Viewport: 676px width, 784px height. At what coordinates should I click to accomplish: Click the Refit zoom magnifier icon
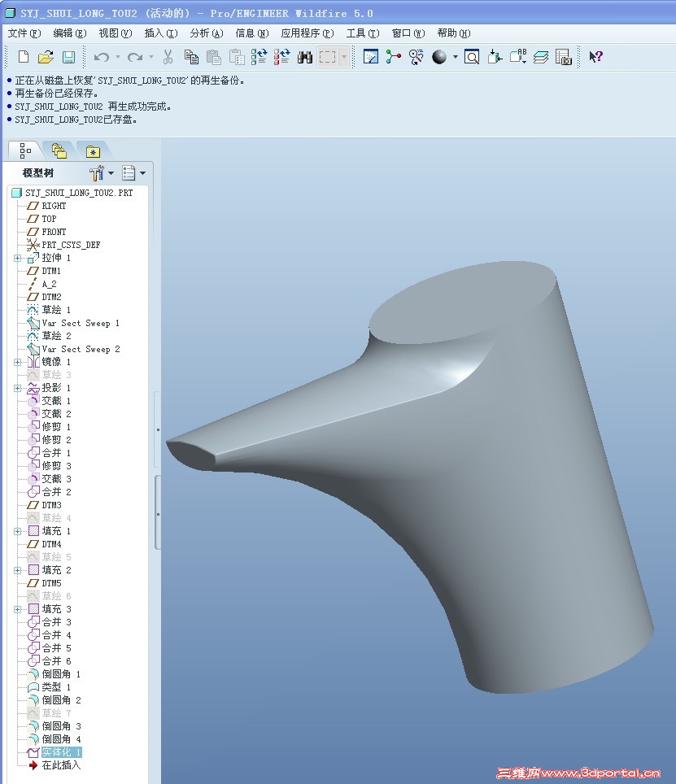[x=472, y=56]
